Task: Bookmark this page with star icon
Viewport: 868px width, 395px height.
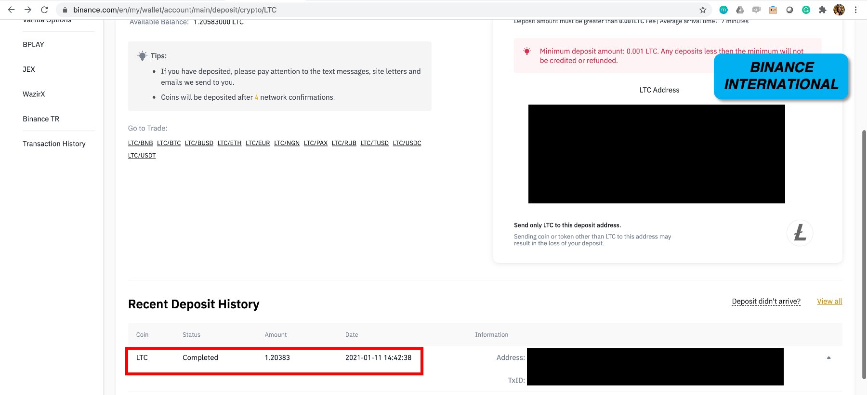Action: tap(703, 10)
